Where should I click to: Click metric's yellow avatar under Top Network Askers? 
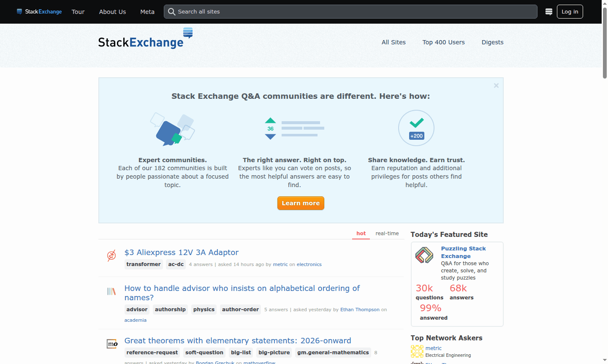pos(417,351)
